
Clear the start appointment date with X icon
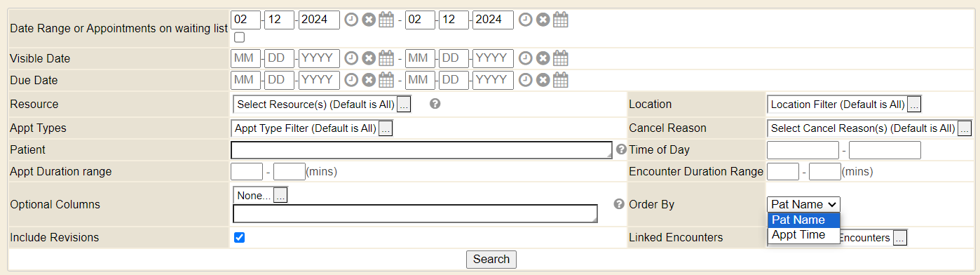click(x=369, y=20)
